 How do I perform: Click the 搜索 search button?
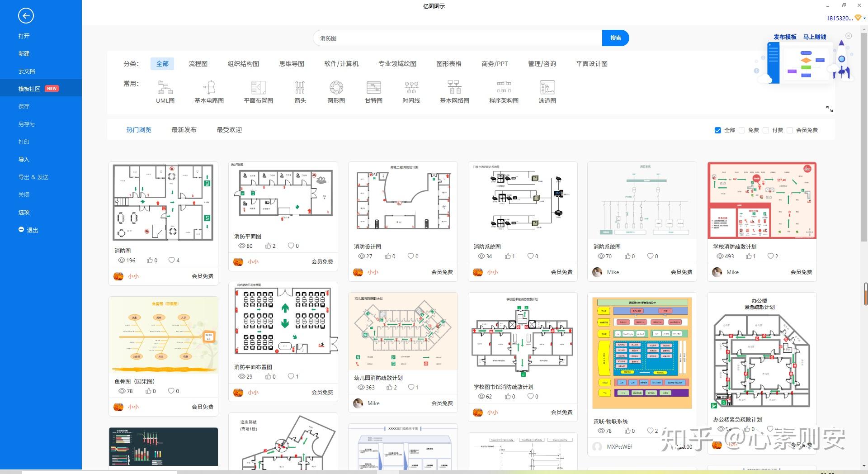pyautogui.click(x=616, y=38)
